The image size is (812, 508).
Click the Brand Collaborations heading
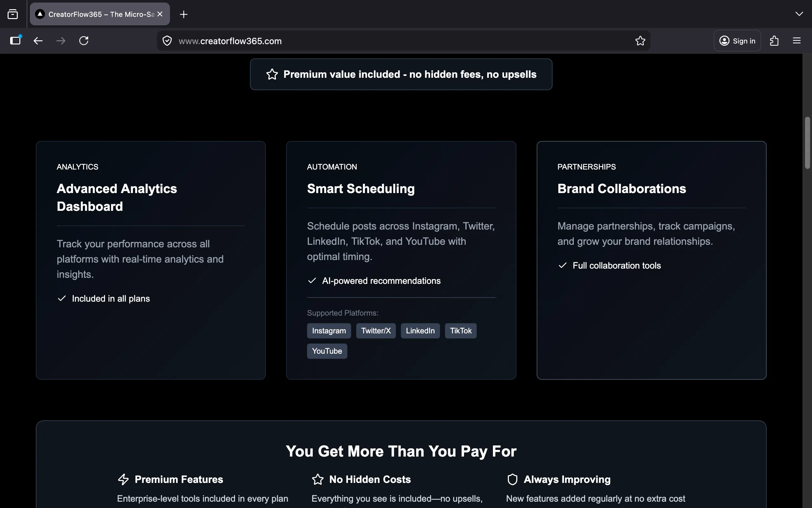pyautogui.click(x=622, y=189)
